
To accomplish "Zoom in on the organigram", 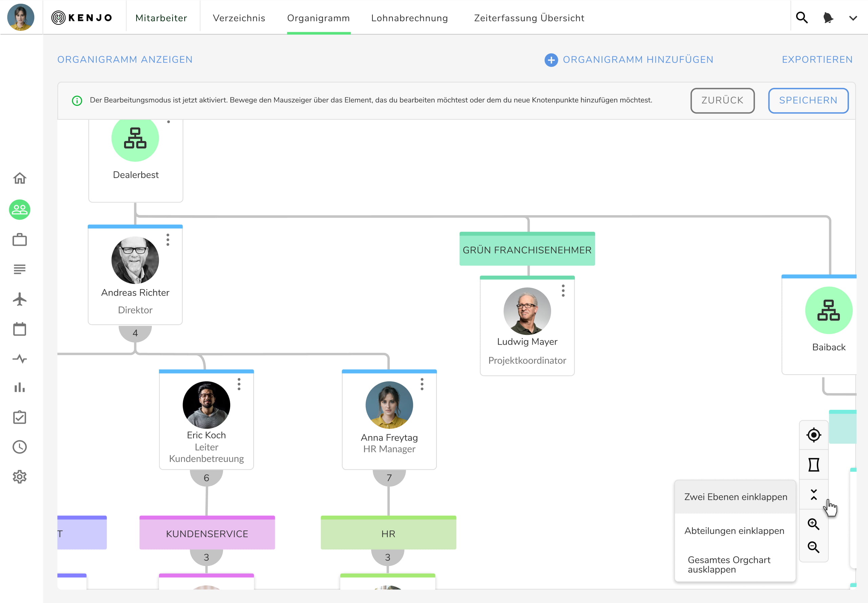I will click(814, 524).
